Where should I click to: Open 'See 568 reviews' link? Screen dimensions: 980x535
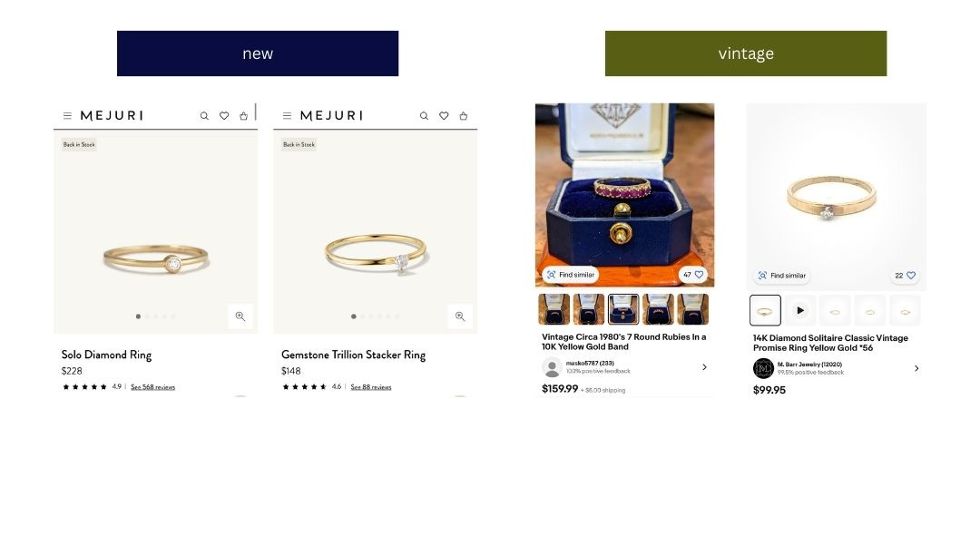click(152, 387)
